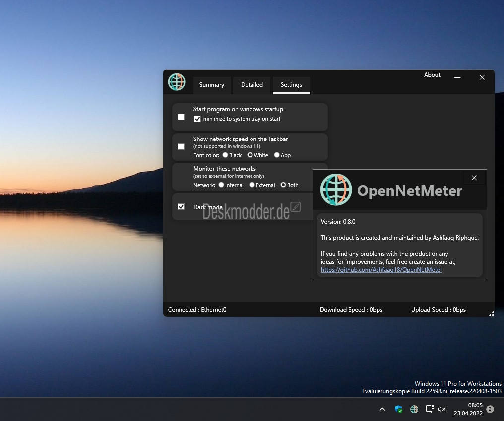Click '(not supported in windows 11)' note
504x421 pixels.
pyautogui.click(x=227, y=146)
